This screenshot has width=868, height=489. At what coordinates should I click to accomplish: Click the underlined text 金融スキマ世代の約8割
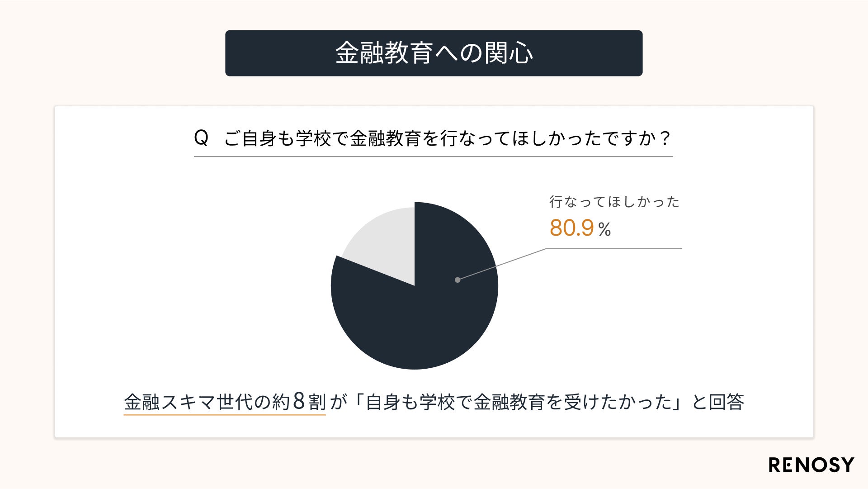point(224,402)
